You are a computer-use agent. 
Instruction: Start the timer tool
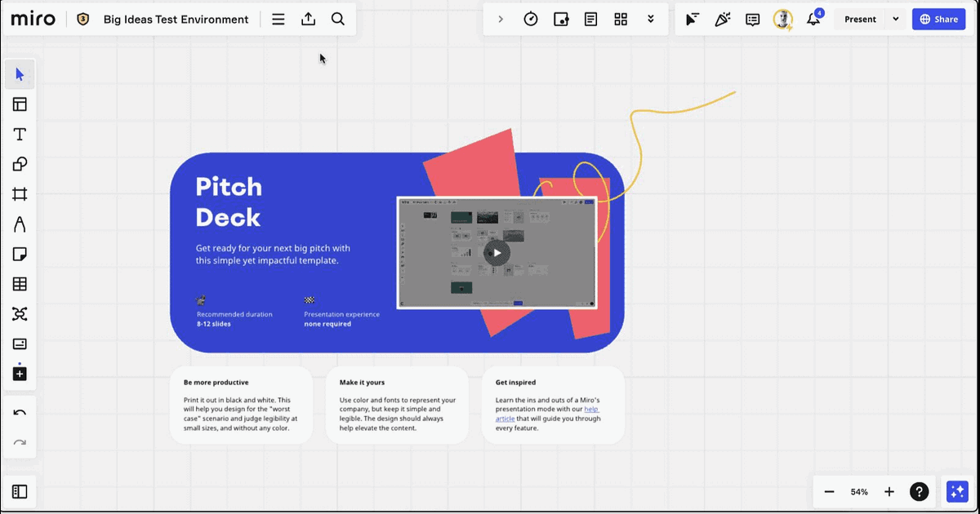531,19
